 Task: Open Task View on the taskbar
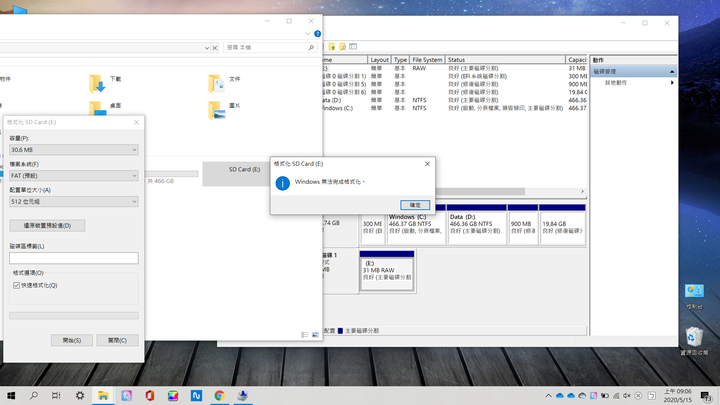point(56,395)
